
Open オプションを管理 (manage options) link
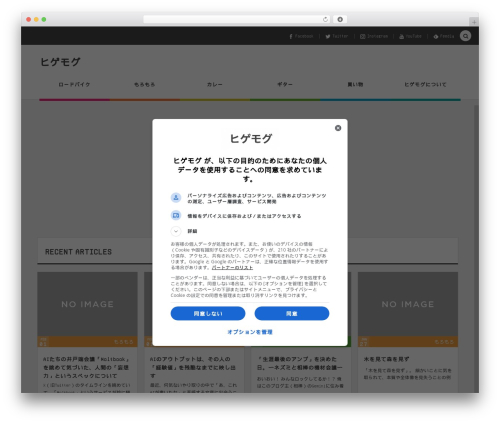(x=250, y=332)
